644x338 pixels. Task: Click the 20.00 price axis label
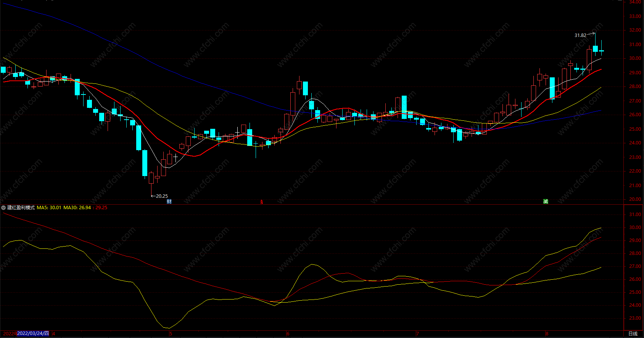point(635,199)
